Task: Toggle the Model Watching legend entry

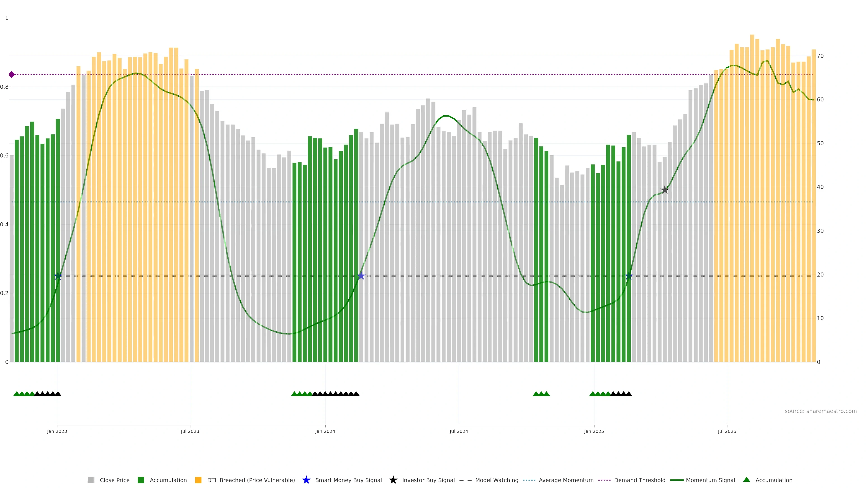Action: tap(496, 480)
